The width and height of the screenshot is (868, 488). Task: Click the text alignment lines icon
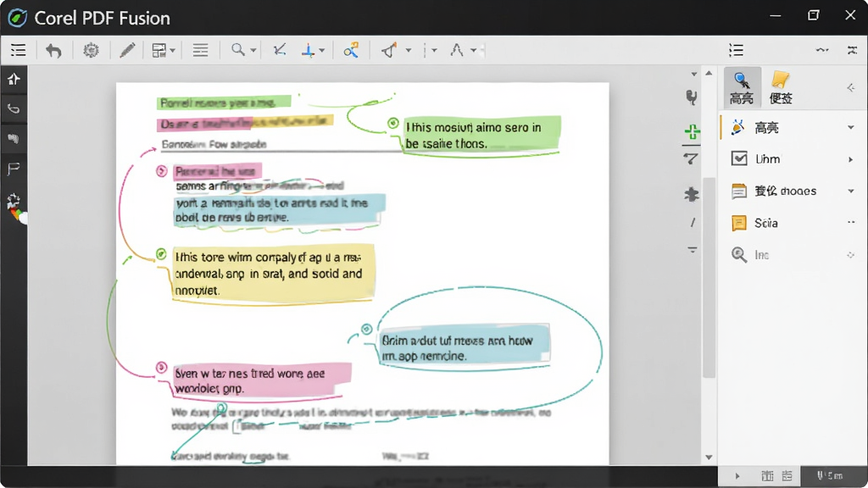click(200, 50)
